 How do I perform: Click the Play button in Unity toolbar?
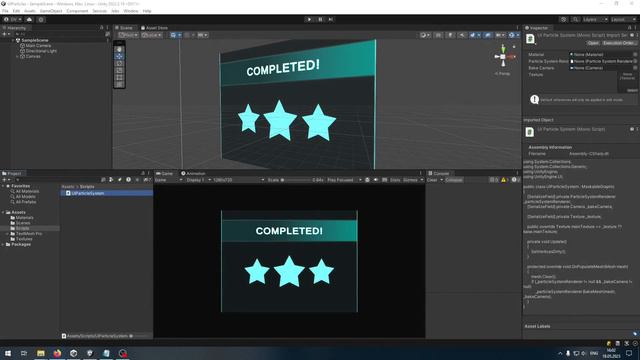[x=309, y=19]
